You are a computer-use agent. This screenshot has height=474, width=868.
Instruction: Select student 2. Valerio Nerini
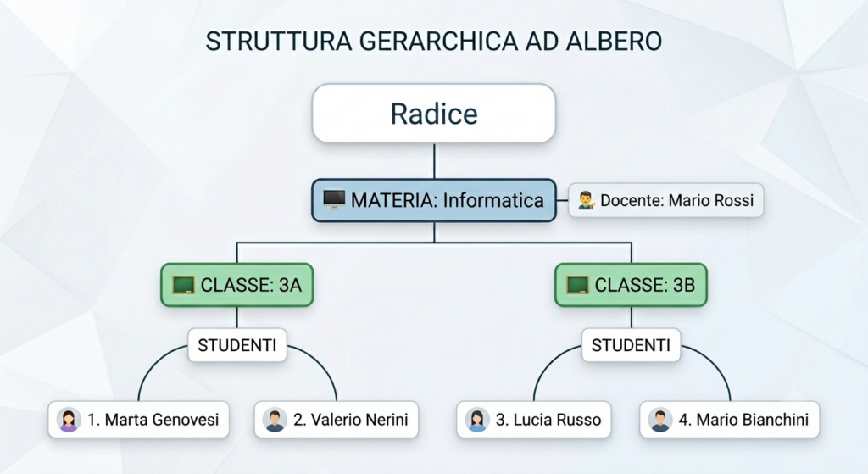click(x=337, y=420)
